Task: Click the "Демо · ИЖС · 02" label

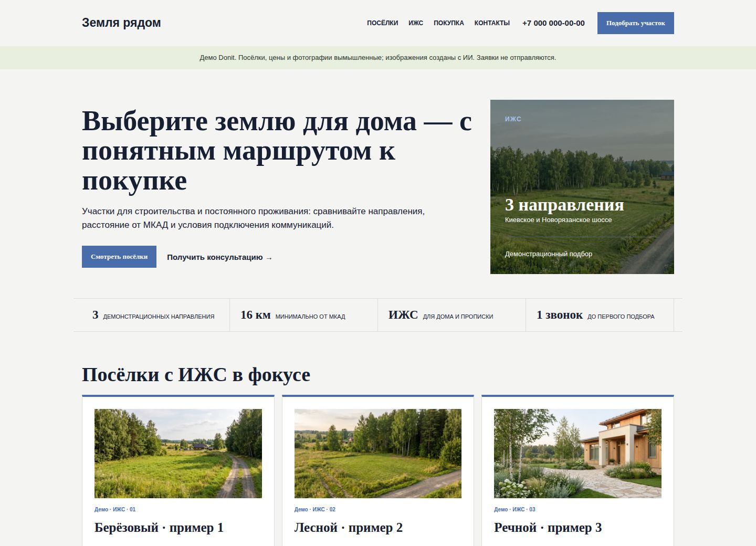Action: [x=315, y=509]
